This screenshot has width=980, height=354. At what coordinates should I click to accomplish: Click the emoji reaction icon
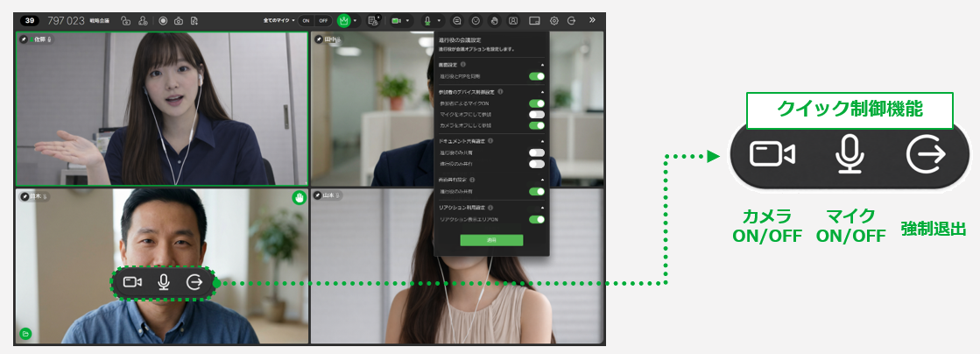[x=476, y=21]
